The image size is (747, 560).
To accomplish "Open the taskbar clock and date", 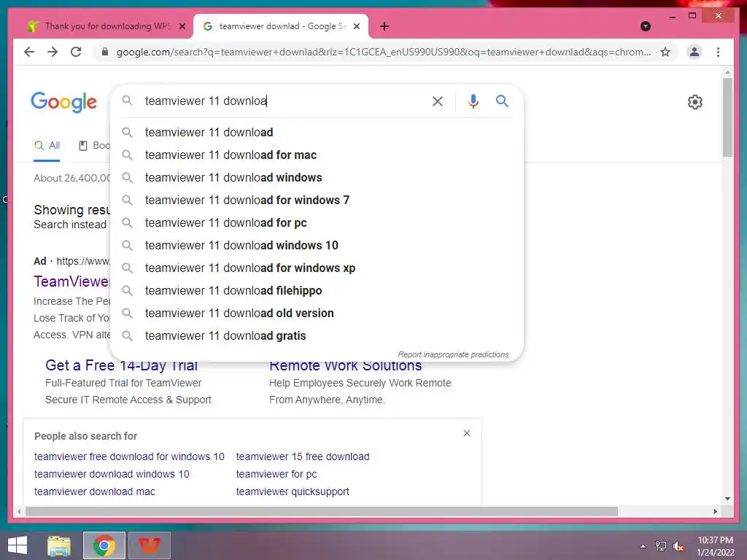I will pos(716,546).
